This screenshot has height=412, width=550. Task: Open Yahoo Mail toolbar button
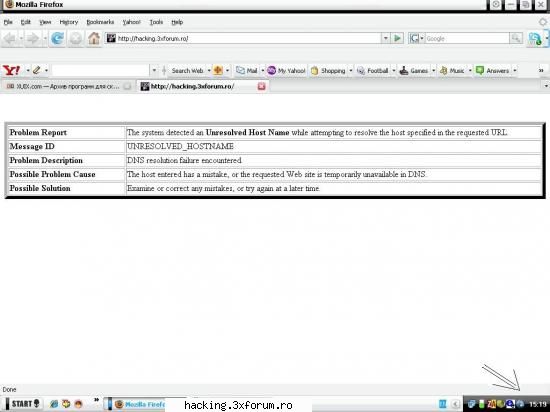(247, 70)
